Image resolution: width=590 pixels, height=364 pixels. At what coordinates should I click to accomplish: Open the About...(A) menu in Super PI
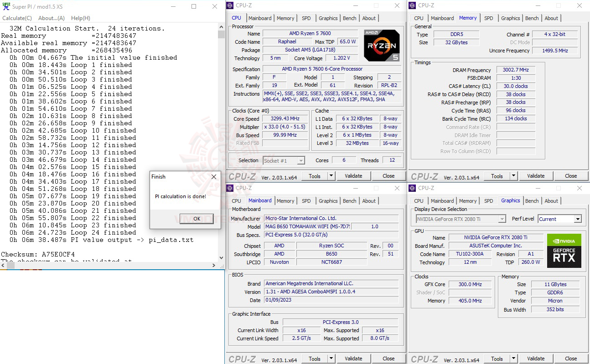coord(52,18)
